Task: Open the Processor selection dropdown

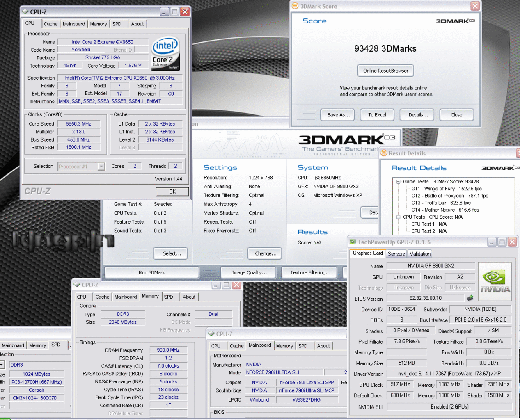Action: click(101, 166)
